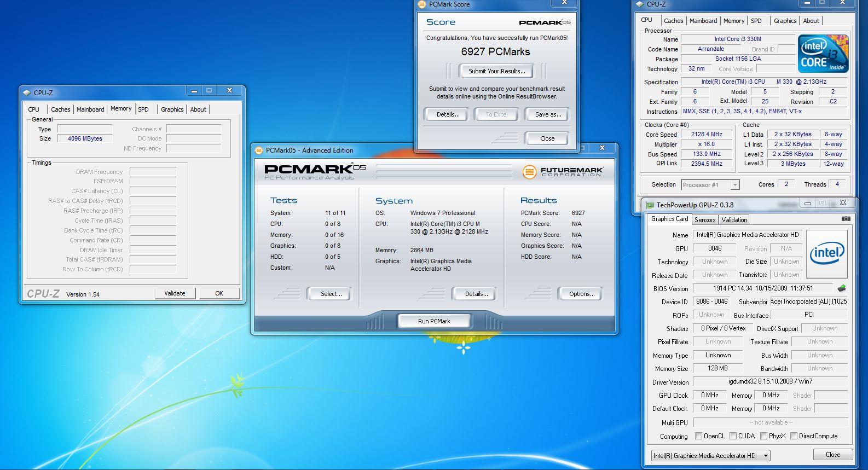The height and width of the screenshot is (470, 868).
Task: Open Graphics tab in right CPU-Z window
Action: [x=785, y=21]
